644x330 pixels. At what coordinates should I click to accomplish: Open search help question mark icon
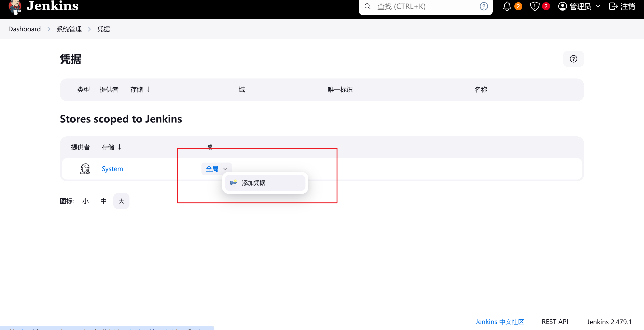[484, 6]
